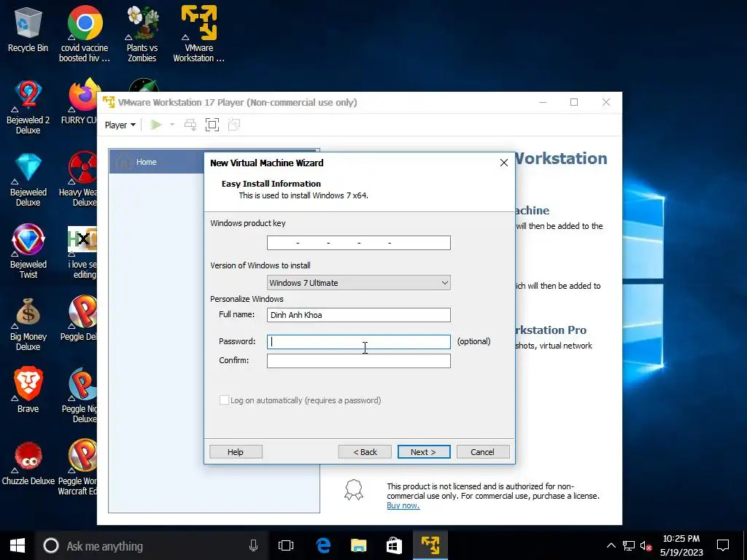
Task: Launch Chuzzle Deluxe desktop icon
Action: coord(28,464)
